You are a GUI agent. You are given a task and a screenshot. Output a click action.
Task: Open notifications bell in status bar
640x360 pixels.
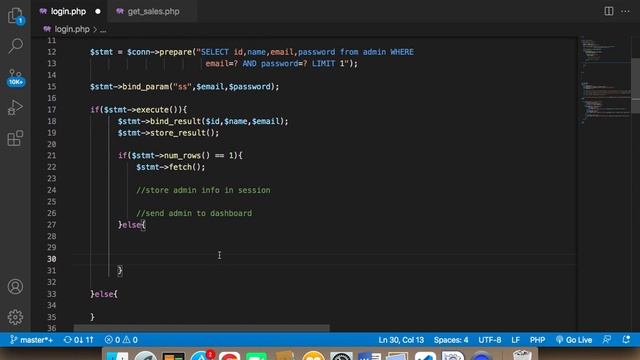626,340
